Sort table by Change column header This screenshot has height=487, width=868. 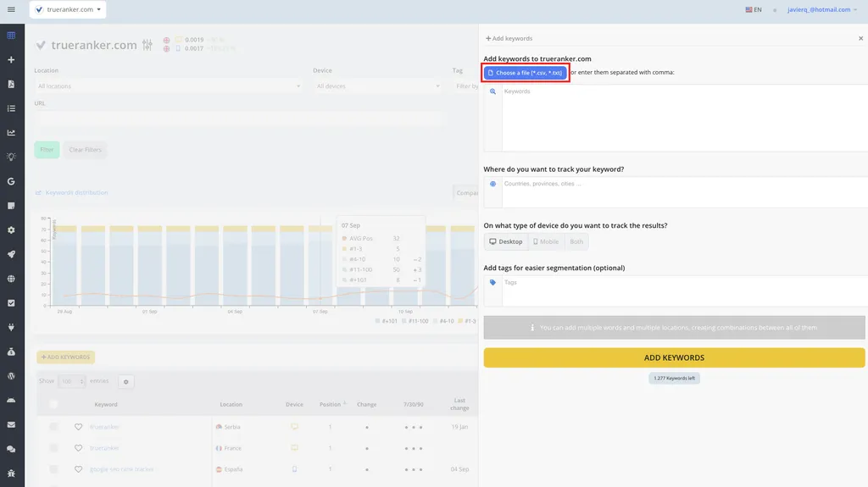pos(366,405)
